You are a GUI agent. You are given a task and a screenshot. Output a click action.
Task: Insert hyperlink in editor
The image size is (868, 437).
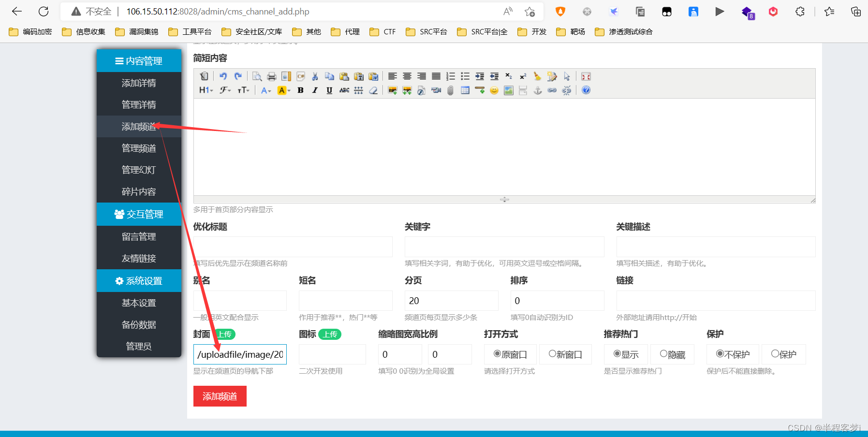pos(552,90)
